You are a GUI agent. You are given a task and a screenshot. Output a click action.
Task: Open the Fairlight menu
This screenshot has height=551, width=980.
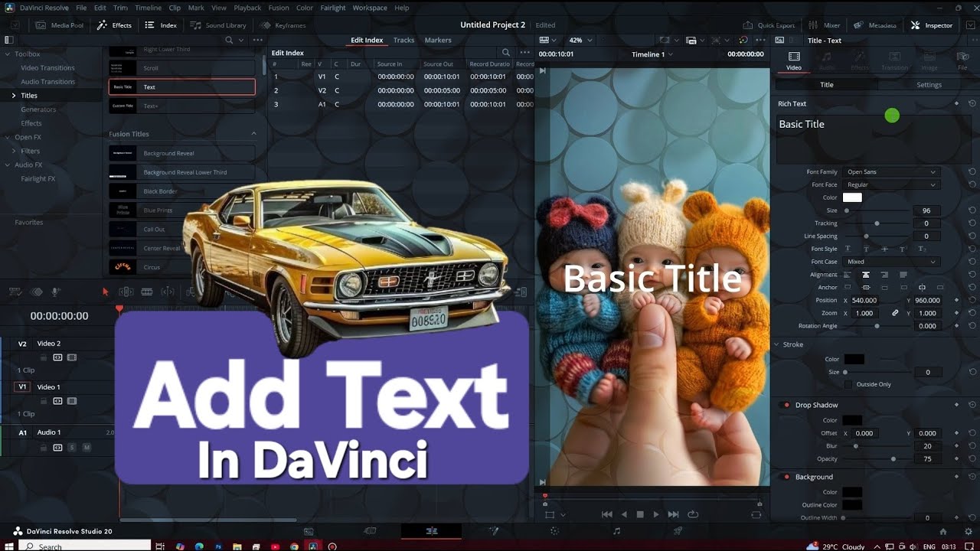click(332, 8)
